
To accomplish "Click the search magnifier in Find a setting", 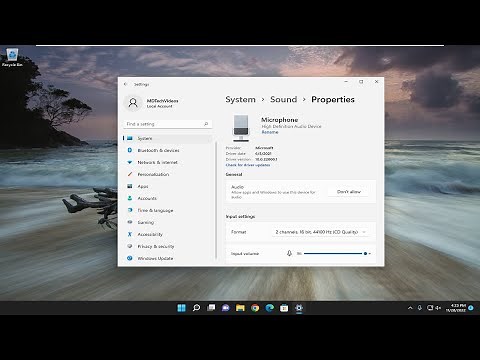I will tap(206, 124).
